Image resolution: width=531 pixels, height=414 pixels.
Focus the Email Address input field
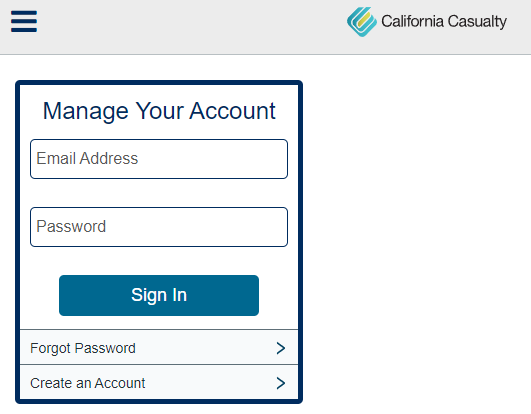click(159, 159)
